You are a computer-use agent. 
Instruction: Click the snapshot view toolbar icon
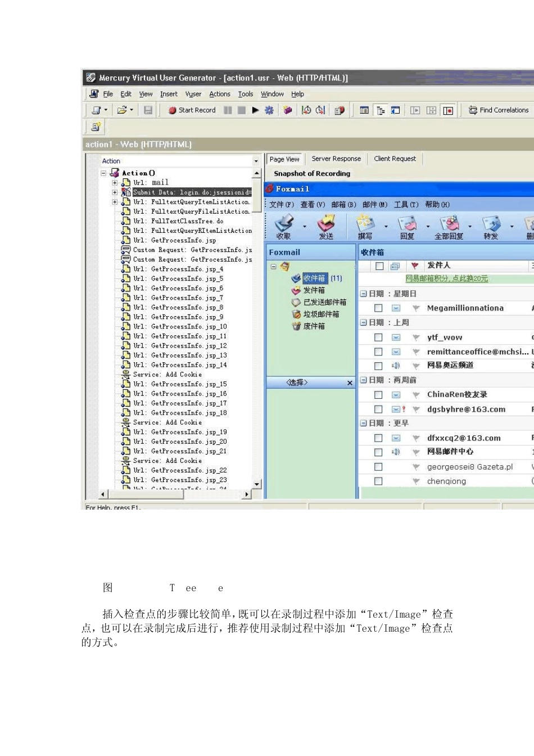click(x=396, y=110)
